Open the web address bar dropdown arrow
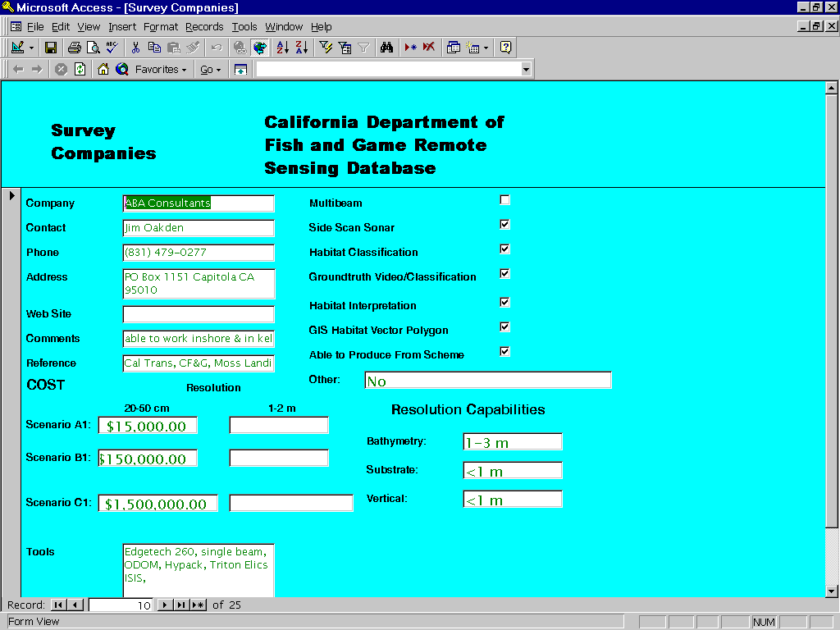This screenshot has width=840, height=630. pyautogui.click(x=526, y=70)
